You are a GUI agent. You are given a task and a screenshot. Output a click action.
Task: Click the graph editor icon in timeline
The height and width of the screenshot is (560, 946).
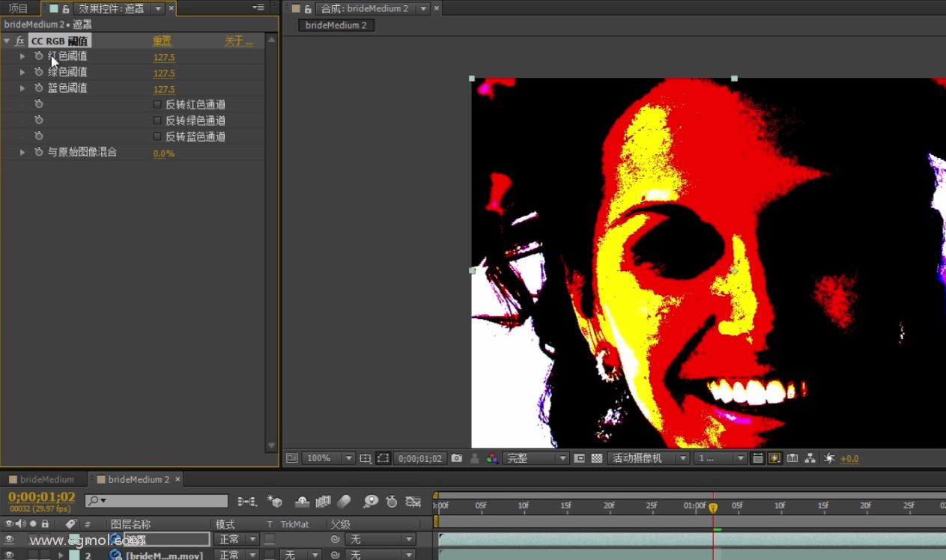(x=413, y=502)
